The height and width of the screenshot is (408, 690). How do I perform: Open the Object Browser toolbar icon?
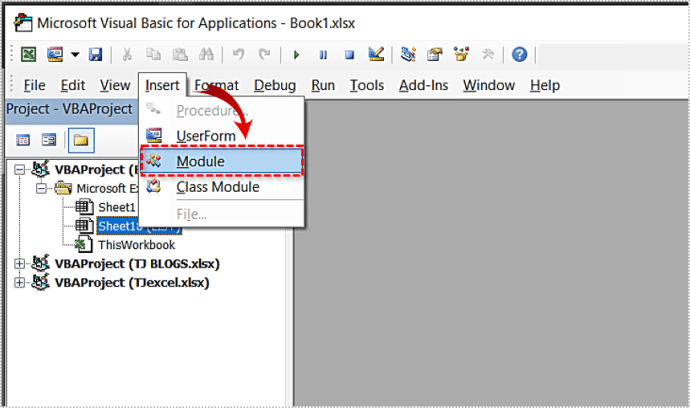coord(461,54)
